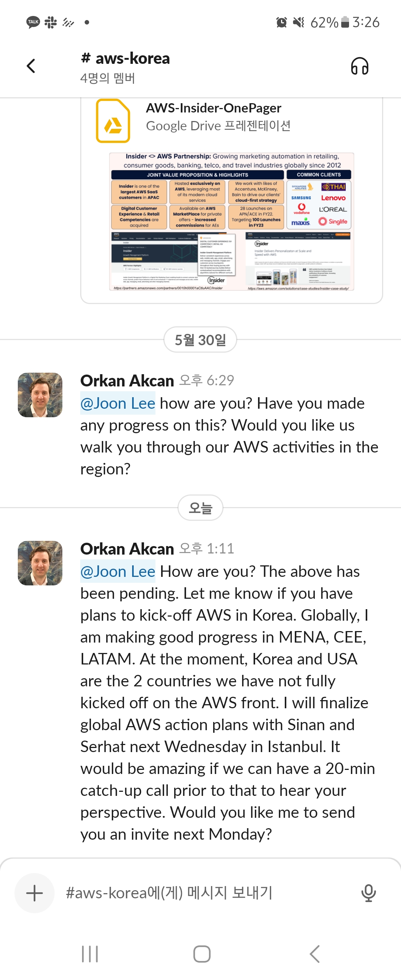
Task: Tap the 5월 30일 date divider
Action: coord(200,340)
